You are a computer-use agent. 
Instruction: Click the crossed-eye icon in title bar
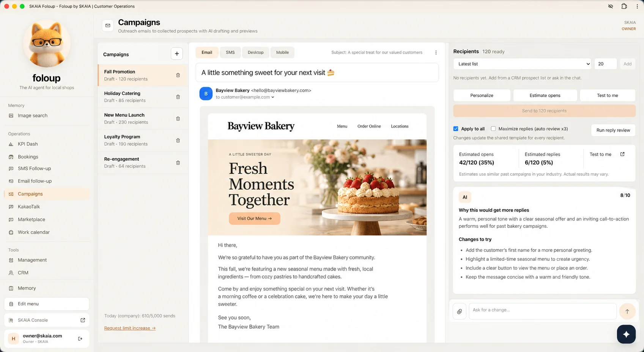pyautogui.click(x=611, y=6)
